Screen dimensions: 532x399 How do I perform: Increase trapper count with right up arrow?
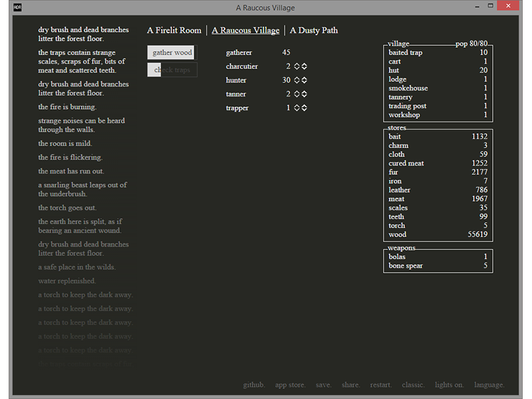coord(305,106)
